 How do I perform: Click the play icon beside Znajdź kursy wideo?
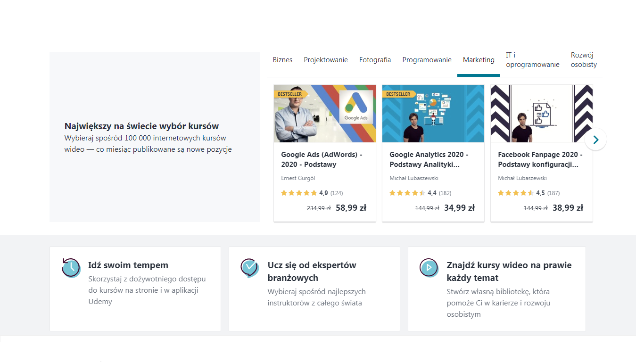(429, 268)
